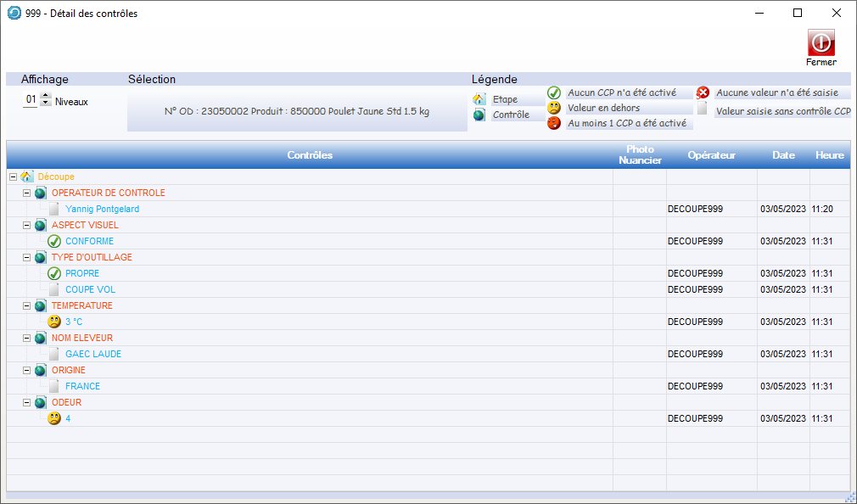Viewport: 857px width, 504px height.
Task: Click the red Fermer power icon
Action: [x=821, y=42]
